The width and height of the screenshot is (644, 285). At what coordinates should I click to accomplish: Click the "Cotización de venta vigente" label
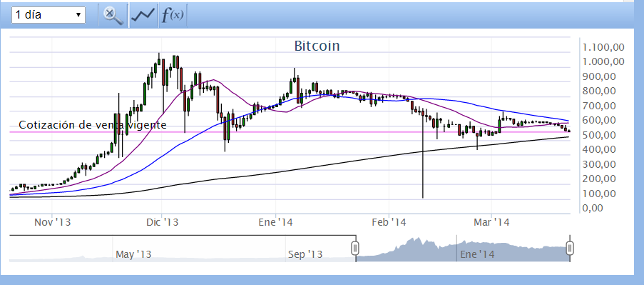click(93, 124)
